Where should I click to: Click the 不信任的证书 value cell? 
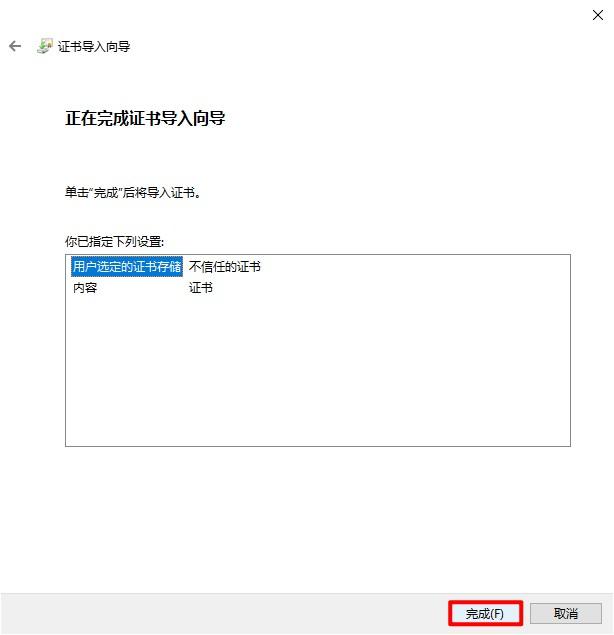225,266
